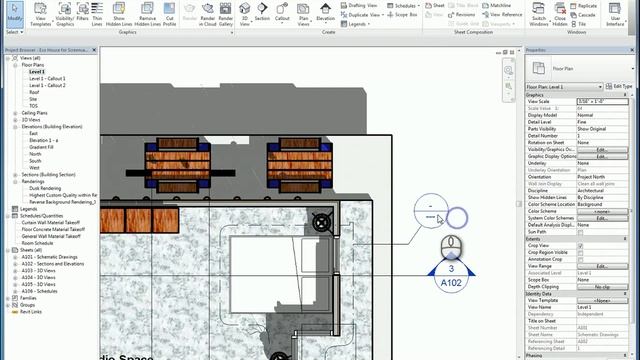Toggle Crop Region Visible checkbox
The height and width of the screenshot is (360, 640).
580,253
